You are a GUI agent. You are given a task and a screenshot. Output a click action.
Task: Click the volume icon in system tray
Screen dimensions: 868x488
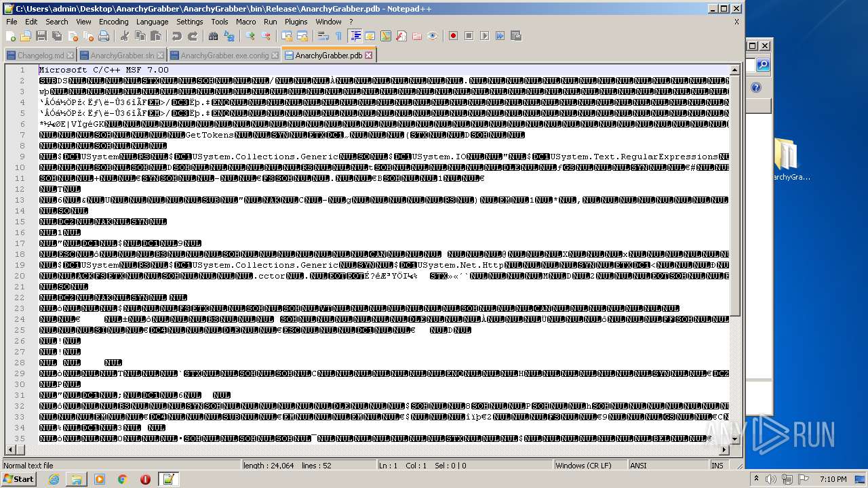771,479
